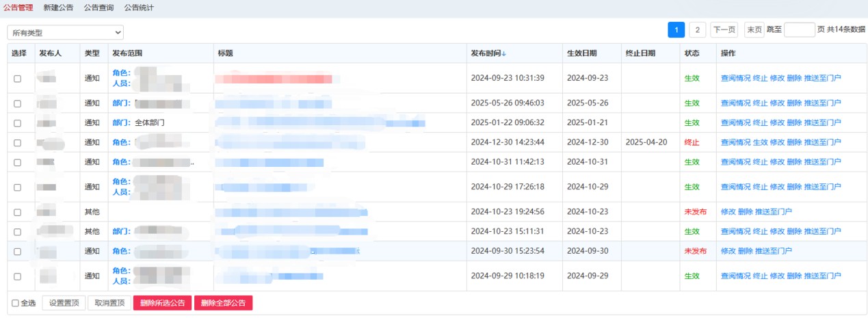Screen dimensions: 868x318
Task: Click the 状态 column header
Action: click(692, 53)
